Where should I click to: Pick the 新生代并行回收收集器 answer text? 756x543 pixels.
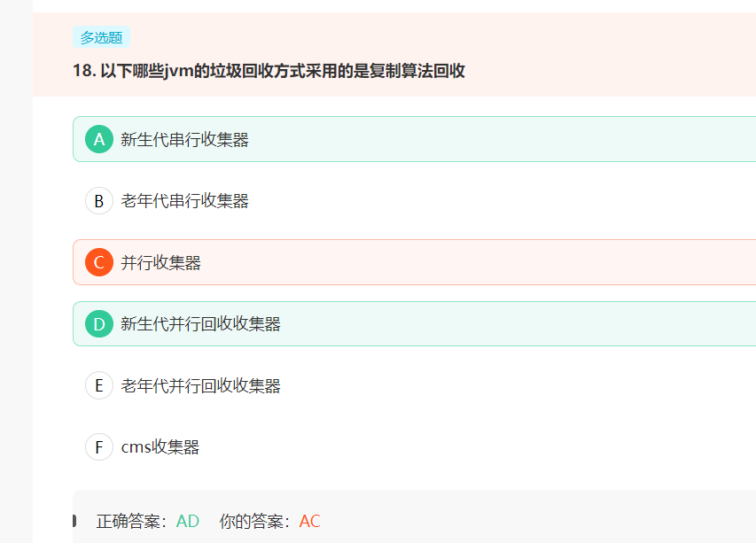tap(200, 324)
